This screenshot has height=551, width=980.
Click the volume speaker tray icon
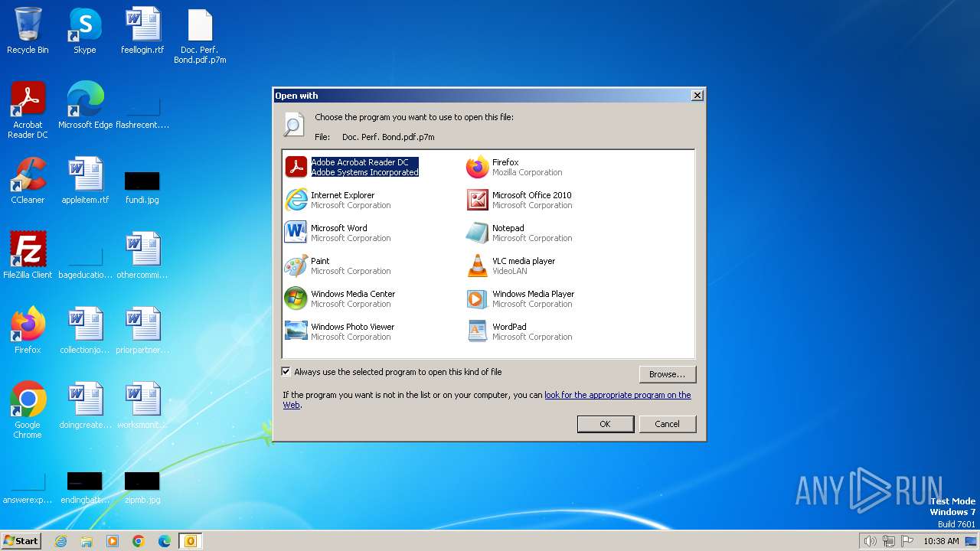[870, 541]
